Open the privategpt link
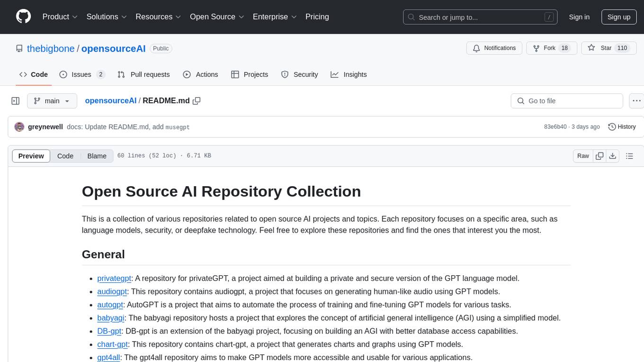The width and height of the screenshot is (644, 362). point(114,278)
